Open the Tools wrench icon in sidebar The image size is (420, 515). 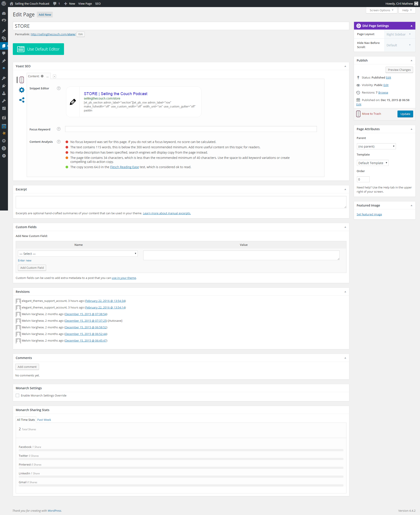pyautogui.click(x=4, y=101)
